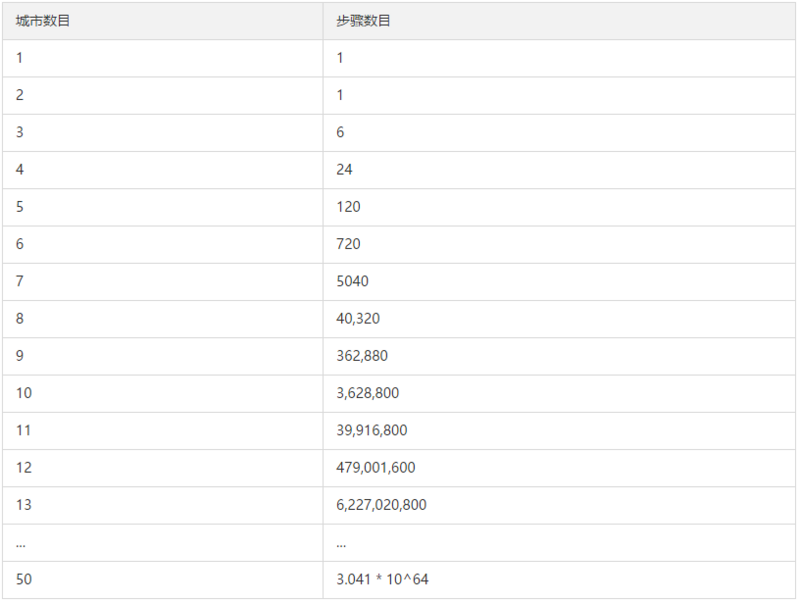Click the cell showing 720
The width and height of the screenshot is (800, 603).
coord(349,244)
